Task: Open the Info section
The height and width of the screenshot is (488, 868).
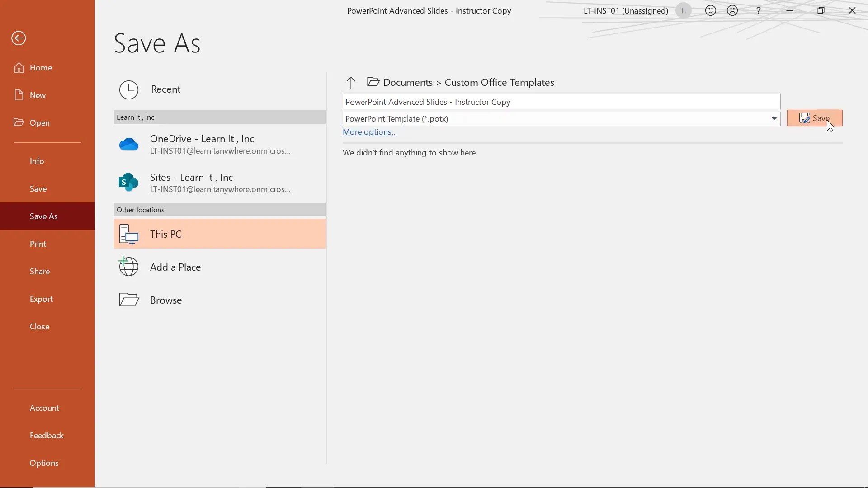Action: (x=47, y=161)
